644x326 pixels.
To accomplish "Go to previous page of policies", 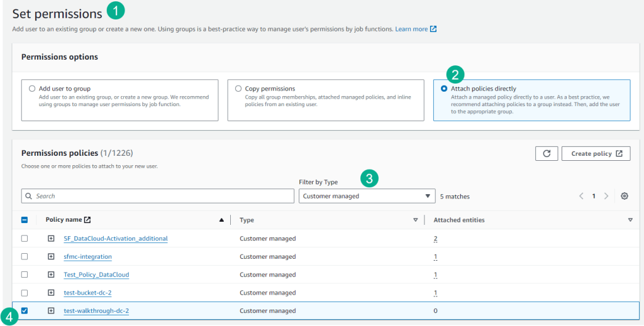I will pyautogui.click(x=582, y=196).
